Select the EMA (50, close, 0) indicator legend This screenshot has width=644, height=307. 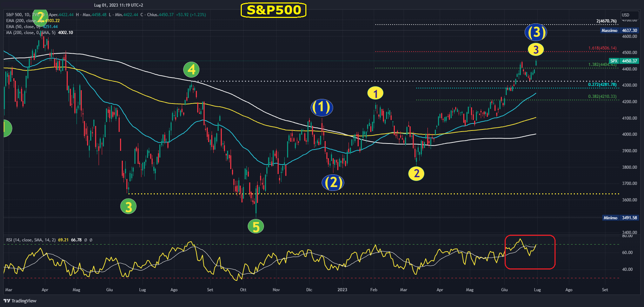pyautogui.click(x=23, y=27)
